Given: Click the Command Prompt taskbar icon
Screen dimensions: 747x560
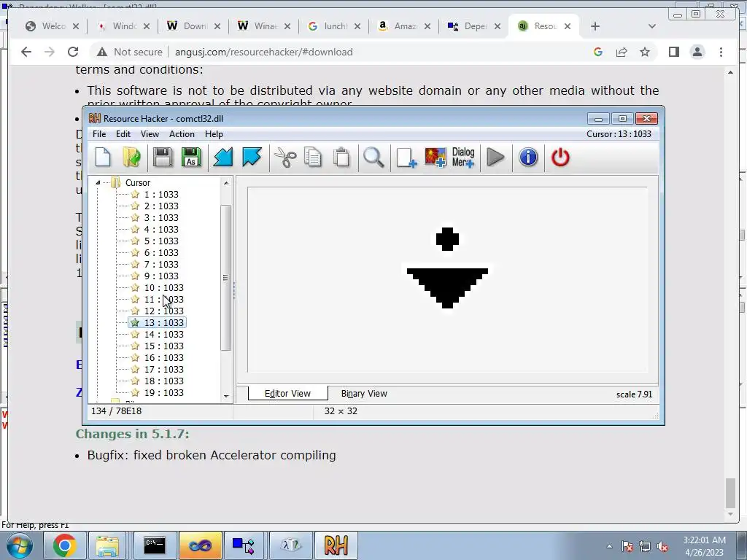Looking at the screenshot, I should (x=155, y=545).
